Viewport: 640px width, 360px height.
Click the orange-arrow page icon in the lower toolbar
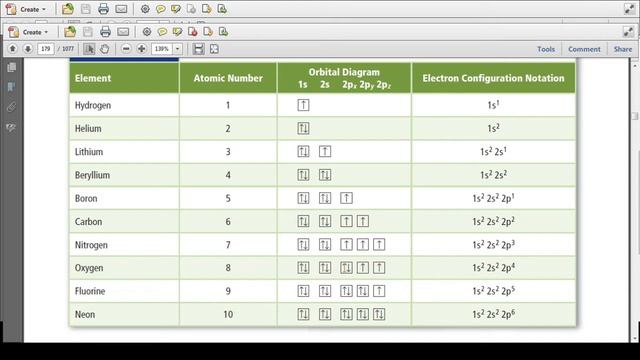point(208,31)
